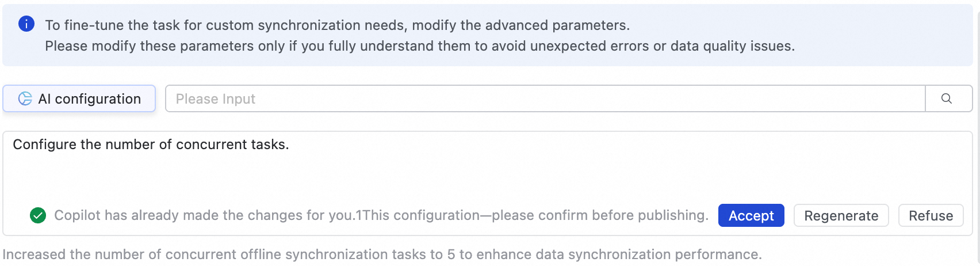Regenerate the Copilot configuration
This screenshot has width=980, height=266.
pyautogui.click(x=841, y=215)
